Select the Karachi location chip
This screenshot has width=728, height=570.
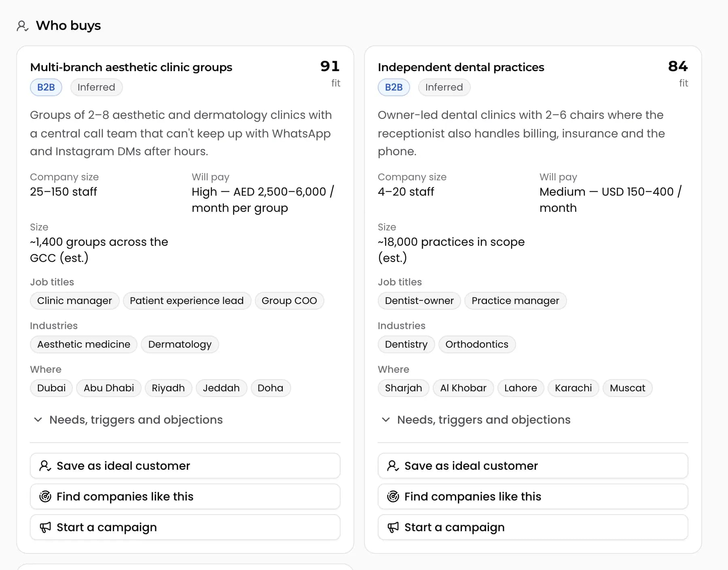point(574,388)
